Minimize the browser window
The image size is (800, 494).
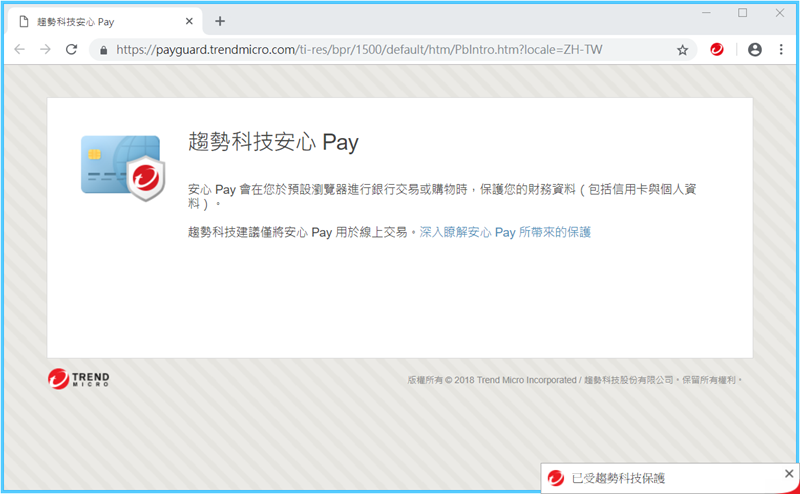coord(706,13)
